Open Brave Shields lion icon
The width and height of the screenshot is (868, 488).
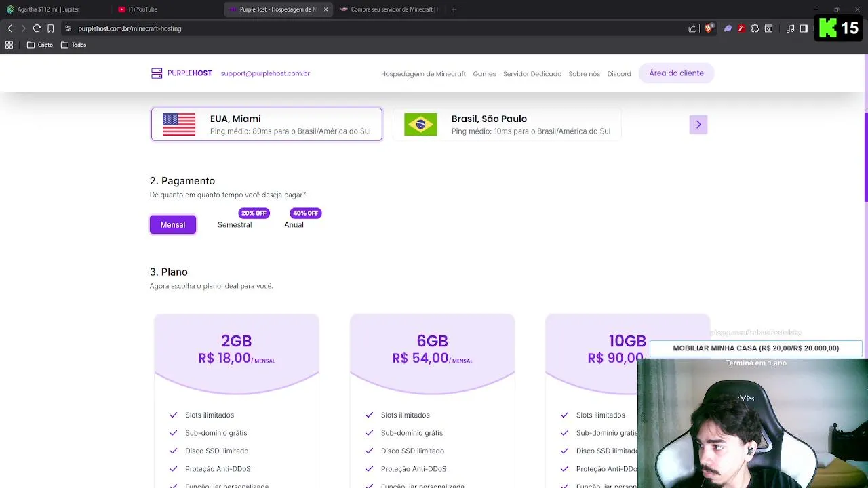[x=709, y=28]
